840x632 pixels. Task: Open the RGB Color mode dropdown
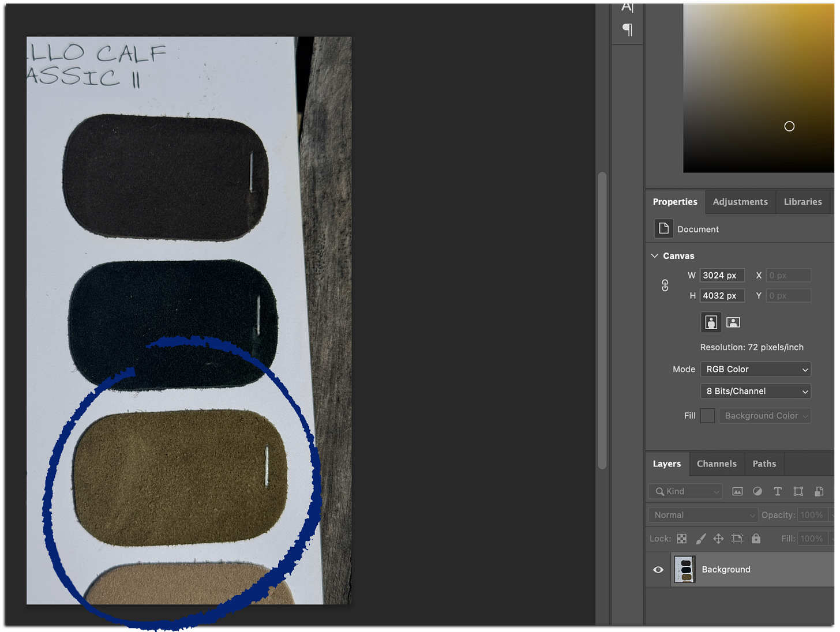pos(756,369)
